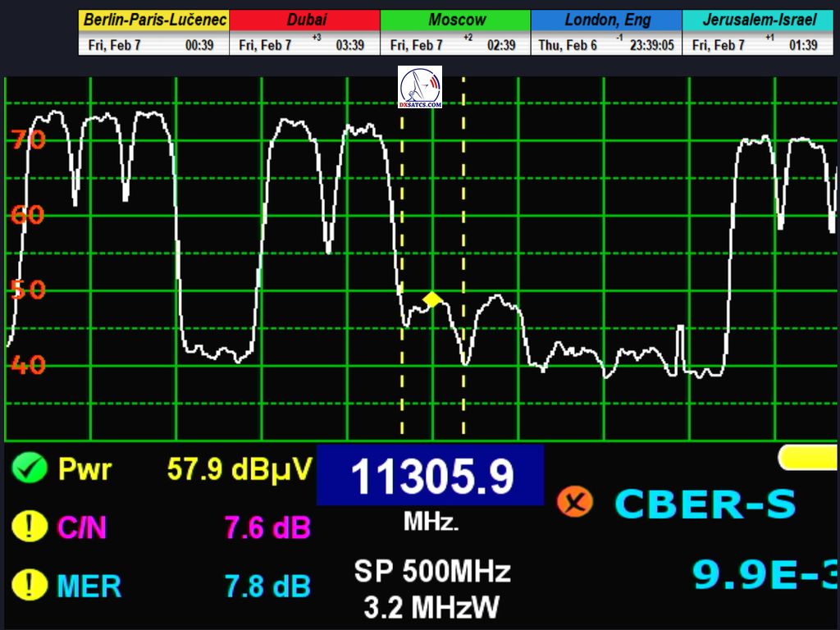The height and width of the screenshot is (630, 840).
Task: Click the yellow warning icon beside C/N
Action: [30, 527]
